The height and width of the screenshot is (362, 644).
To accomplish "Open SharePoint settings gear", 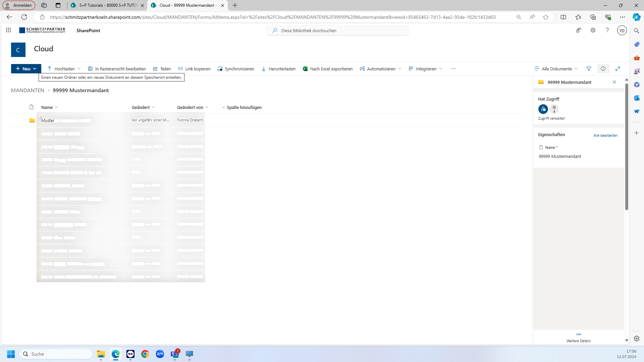I will tap(593, 30).
